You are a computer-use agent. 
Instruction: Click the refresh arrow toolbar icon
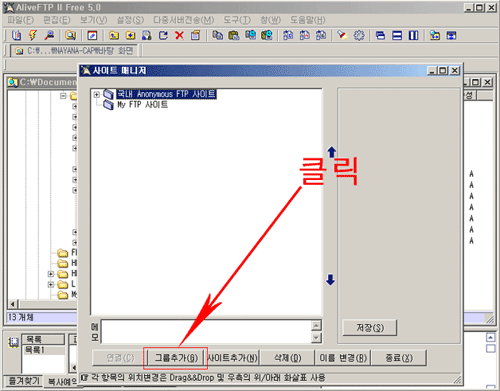pyautogui.click(x=163, y=35)
